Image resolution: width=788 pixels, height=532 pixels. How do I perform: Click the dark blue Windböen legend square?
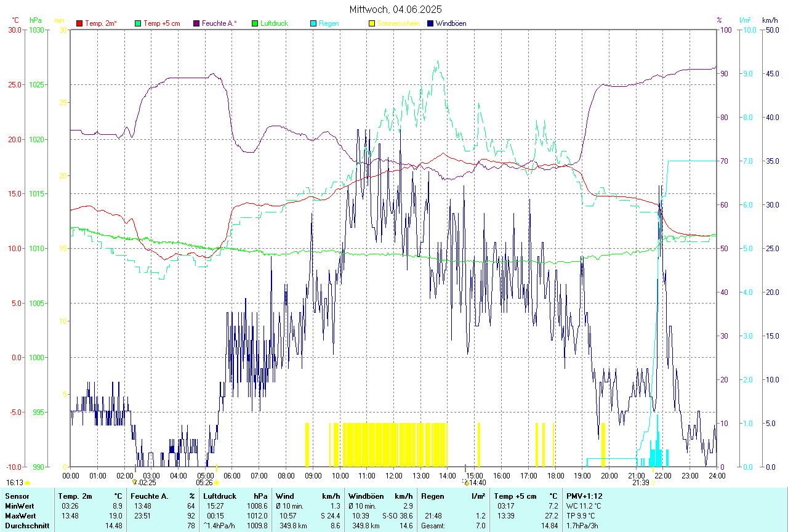[430, 23]
